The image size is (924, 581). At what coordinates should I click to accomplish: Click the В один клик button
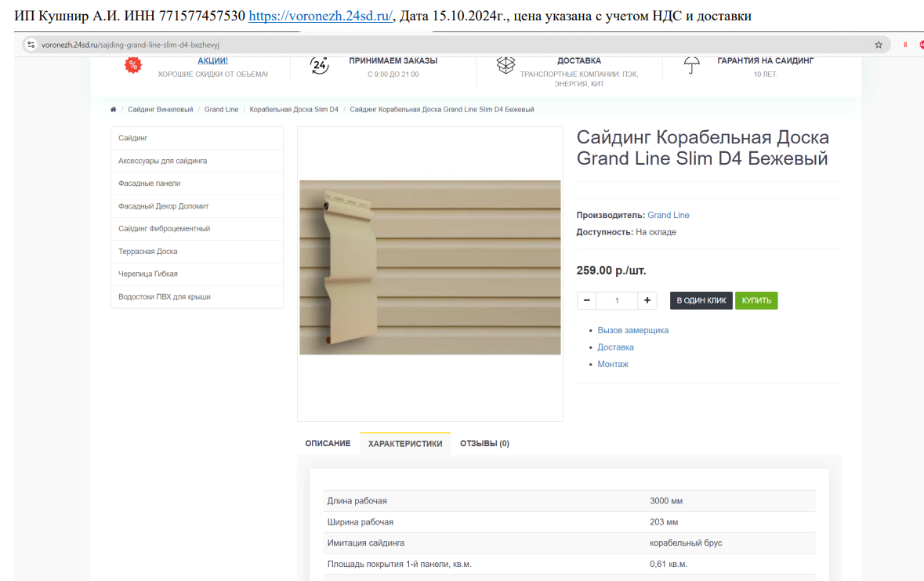pyautogui.click(x=701, y=301)
